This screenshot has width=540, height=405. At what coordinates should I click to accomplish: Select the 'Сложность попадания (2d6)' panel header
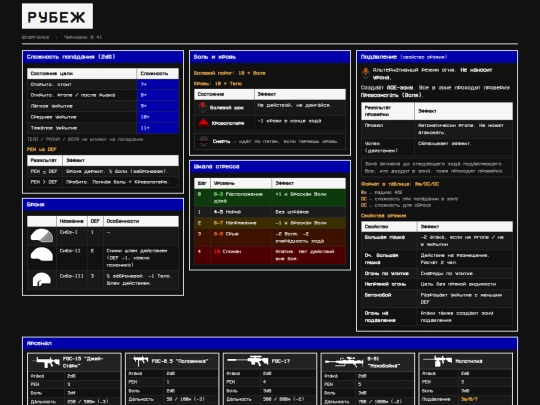coord(103,57)
